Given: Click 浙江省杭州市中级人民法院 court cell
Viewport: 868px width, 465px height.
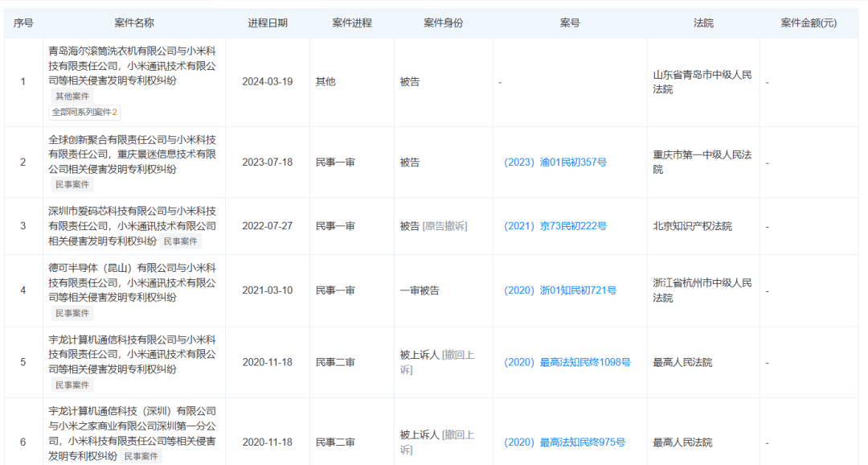Looking at the screenshot, I should (x=702, y=290).
